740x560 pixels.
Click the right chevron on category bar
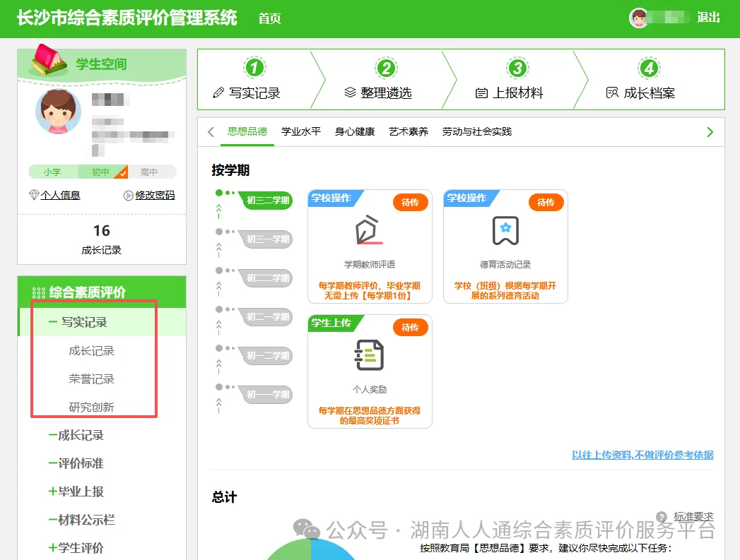coord(710,131)
